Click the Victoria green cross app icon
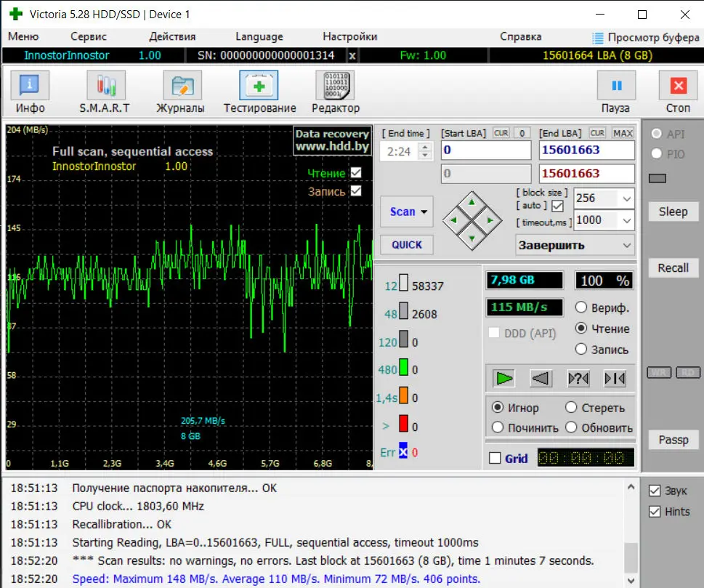Screen dimensions: 704x588 tap(16, 14)
